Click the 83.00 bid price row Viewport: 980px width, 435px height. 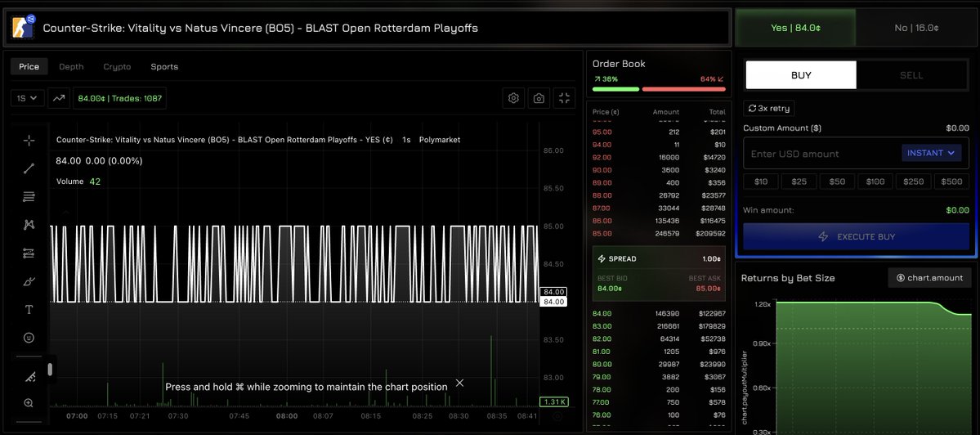659,326
